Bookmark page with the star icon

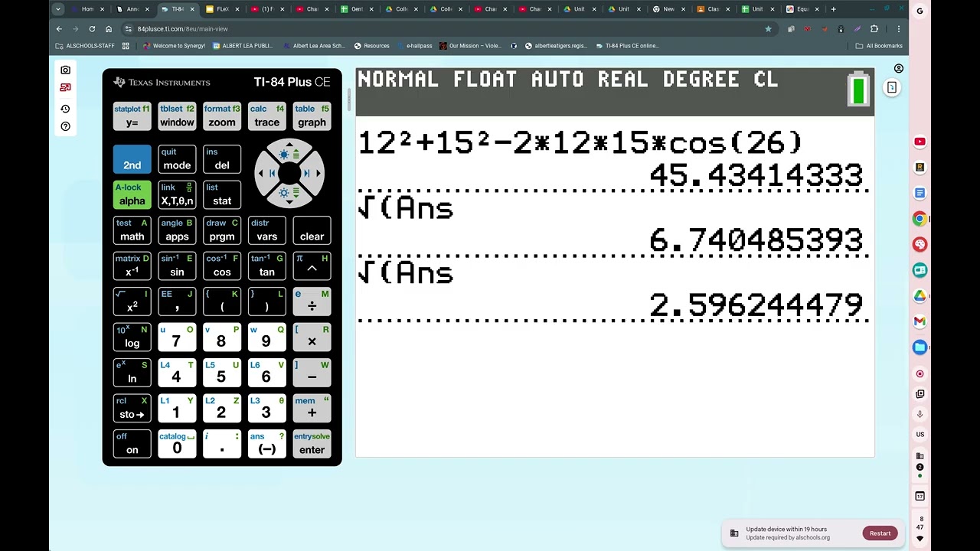coord(768,29)
